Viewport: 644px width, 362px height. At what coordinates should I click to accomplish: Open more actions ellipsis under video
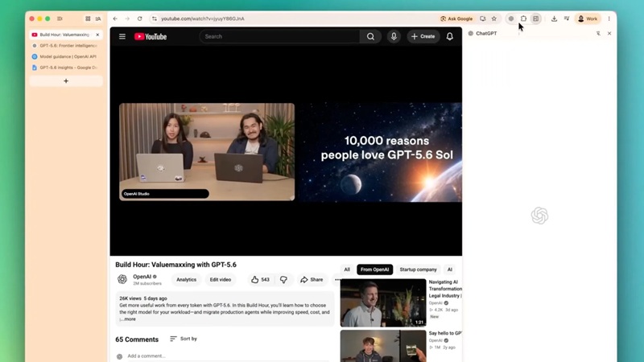tap(337, 279)
